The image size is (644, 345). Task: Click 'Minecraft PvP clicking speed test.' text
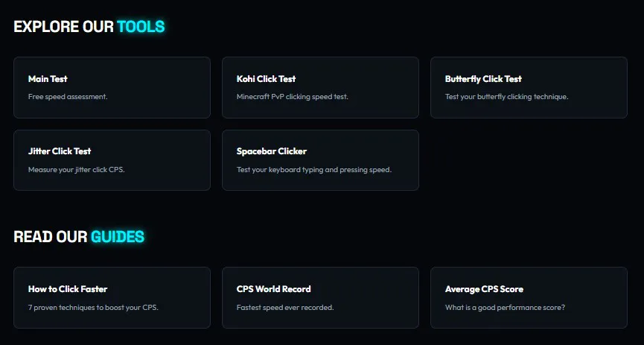pyautogui.click(x=292, y=97)
